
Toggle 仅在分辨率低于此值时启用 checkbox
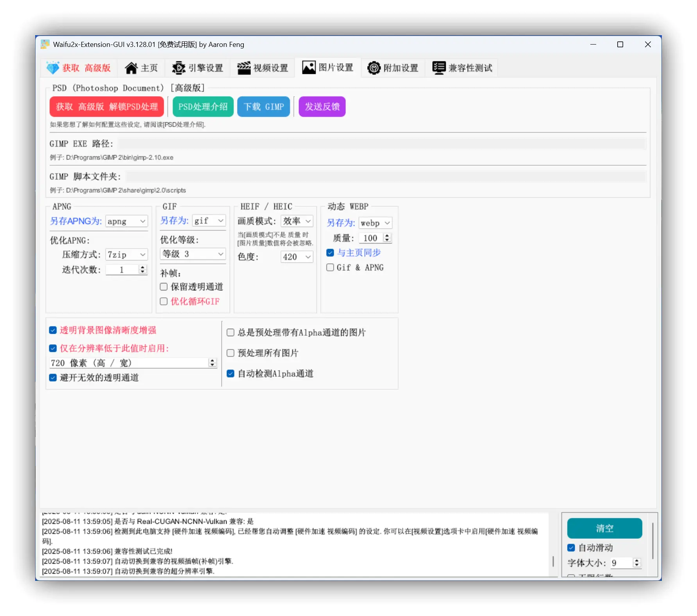pos(53,348)
